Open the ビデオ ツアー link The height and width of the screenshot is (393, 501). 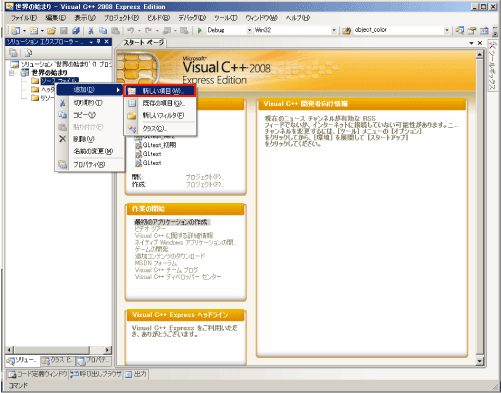(150, 229)
